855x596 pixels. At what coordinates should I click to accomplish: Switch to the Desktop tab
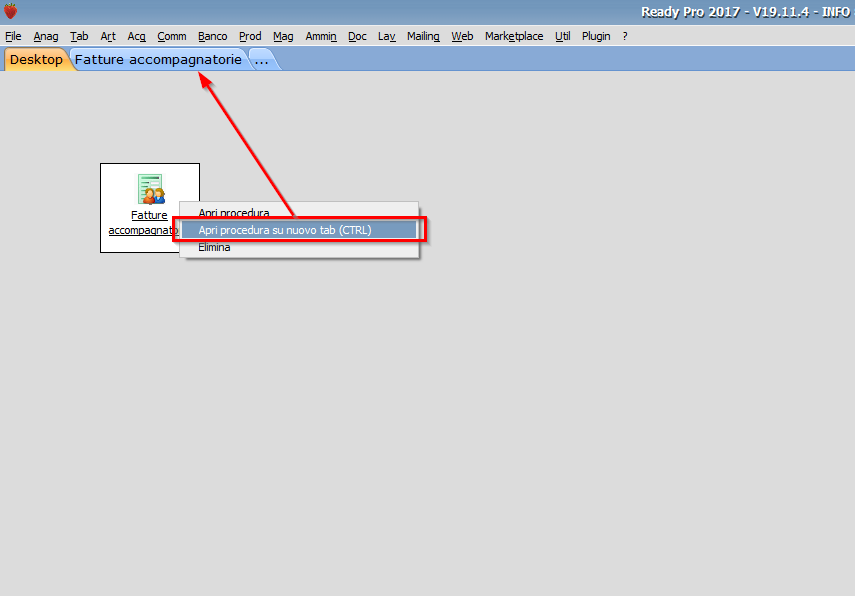(36, 59)
